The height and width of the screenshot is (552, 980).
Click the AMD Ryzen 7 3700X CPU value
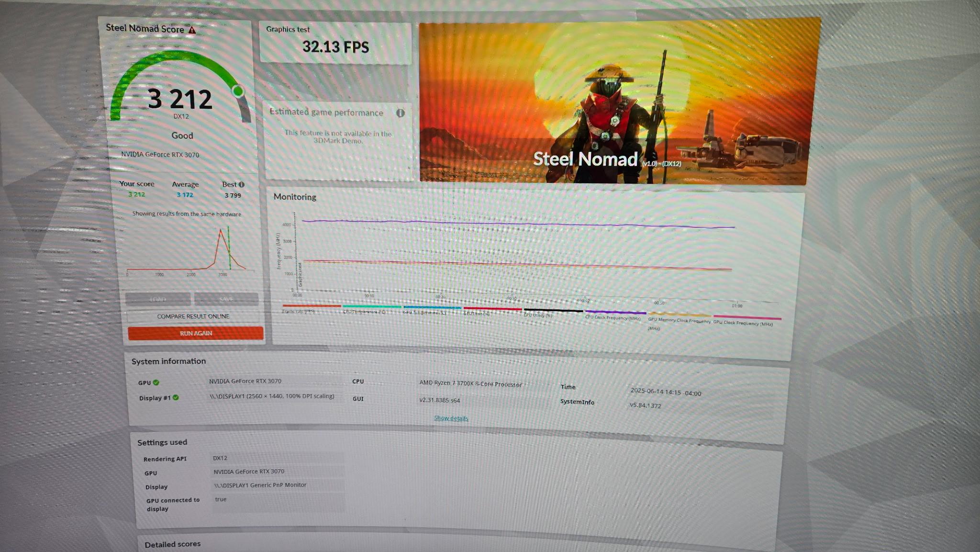(x=470, y=383)
